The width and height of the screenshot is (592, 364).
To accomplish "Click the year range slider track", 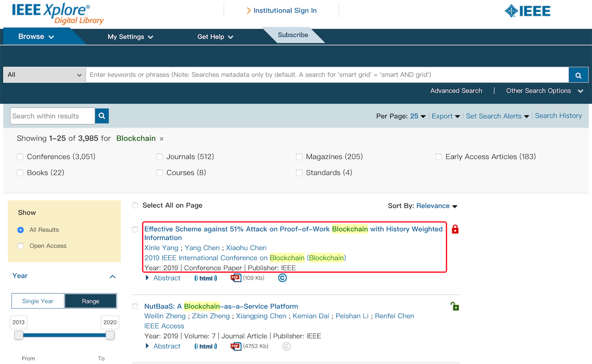I will pos(64,336).
